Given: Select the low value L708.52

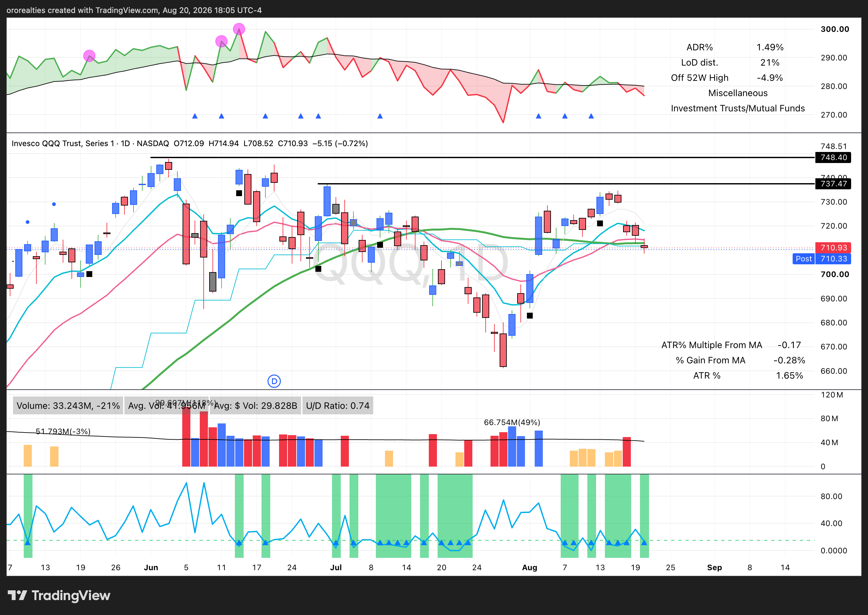Looking at the screenshot, I should (258, 144).
